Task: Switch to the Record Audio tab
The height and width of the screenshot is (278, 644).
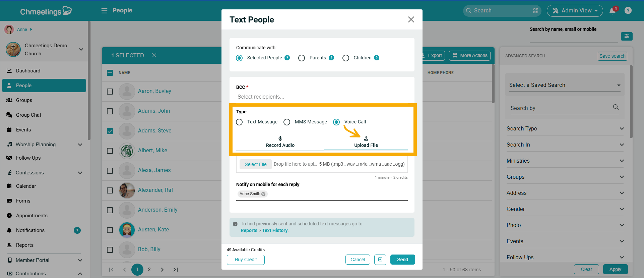Action: point(280,142)
